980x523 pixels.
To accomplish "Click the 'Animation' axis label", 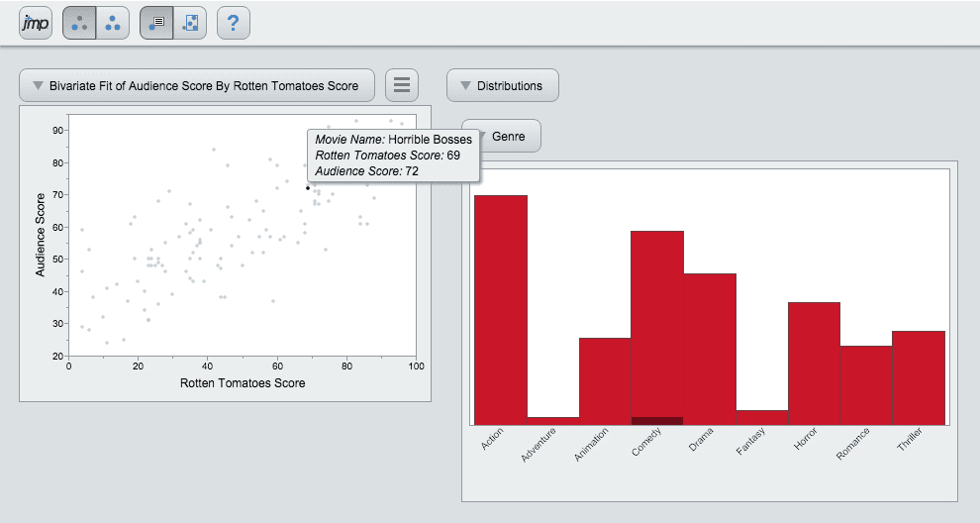I will 591,445.
